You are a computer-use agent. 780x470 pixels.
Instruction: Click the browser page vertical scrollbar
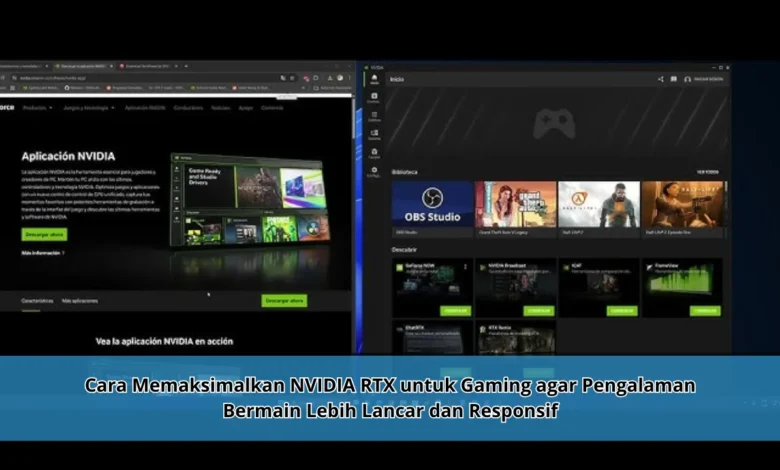pos(353,119)
